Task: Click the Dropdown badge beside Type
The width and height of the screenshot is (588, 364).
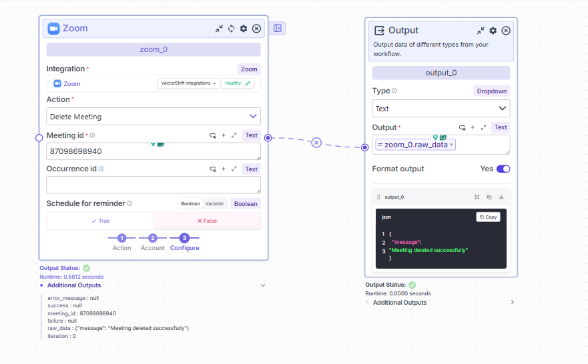Action: pos(492,91)
